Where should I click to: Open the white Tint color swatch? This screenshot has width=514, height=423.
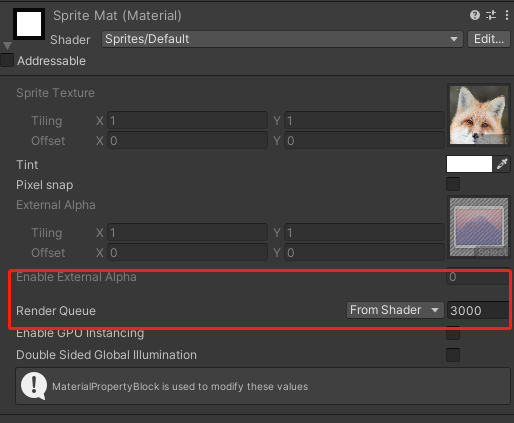click(x=469, y=164)
